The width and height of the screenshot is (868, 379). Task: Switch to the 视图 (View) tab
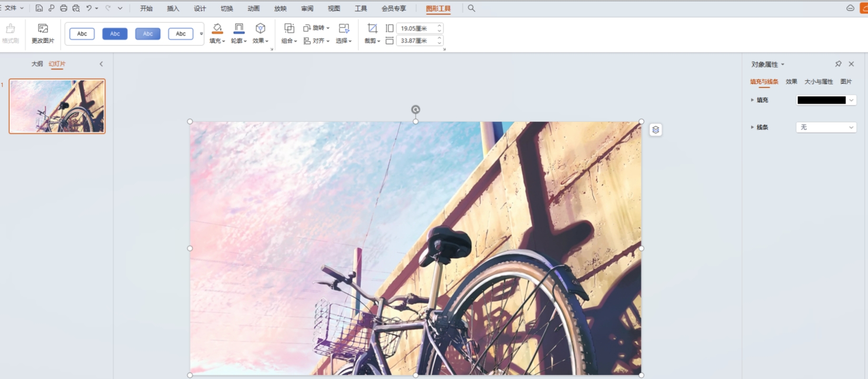coord(334,8)
